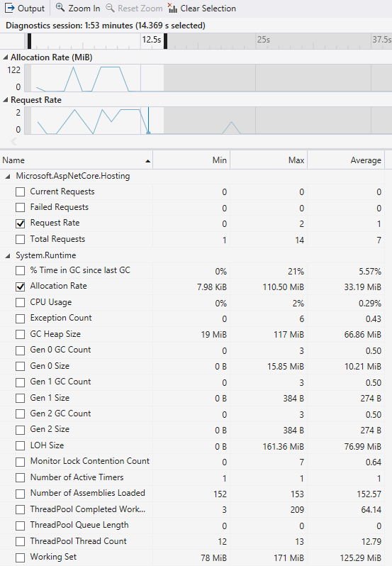The image size is (392, 566).
Task: Click the 125.29 MiB Working Set average
Action: coord(360,558)
